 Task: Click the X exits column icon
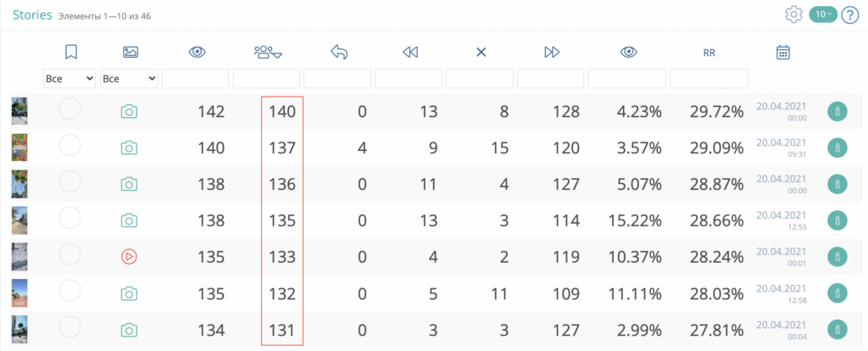click(481, 53)
